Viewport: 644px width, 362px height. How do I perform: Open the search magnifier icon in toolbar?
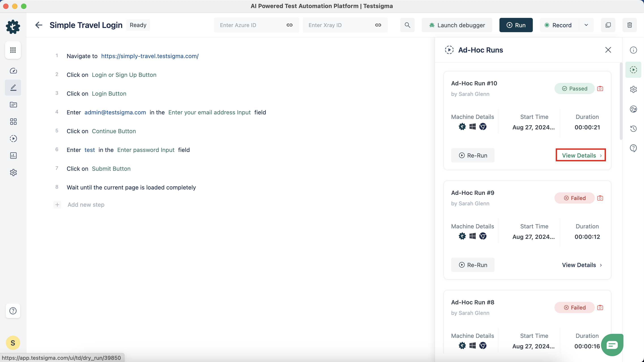point(407,25)
